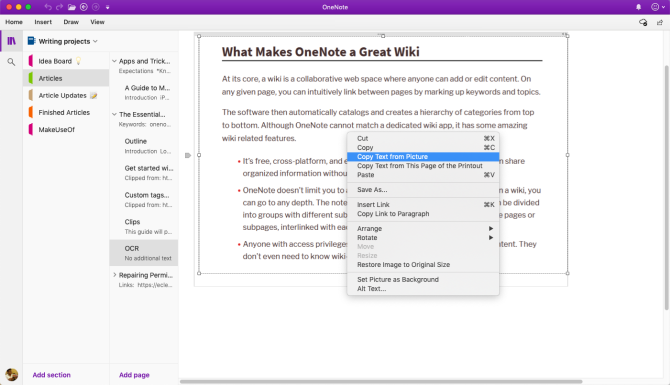Click the horizontal scrollbar at the bottom

tap(381, 381)
